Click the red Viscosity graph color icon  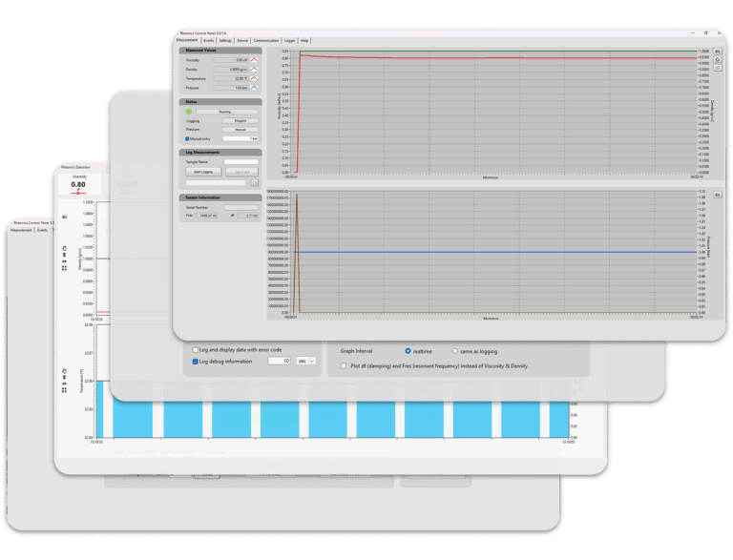pyautogui.click(x=254, y=60)
